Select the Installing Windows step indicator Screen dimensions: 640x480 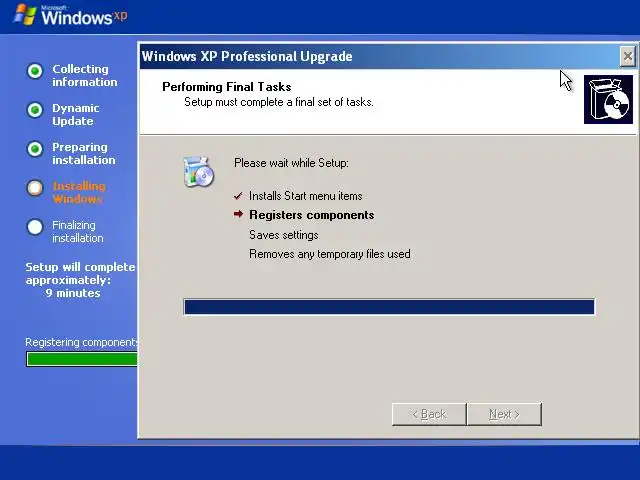point(35,188)
